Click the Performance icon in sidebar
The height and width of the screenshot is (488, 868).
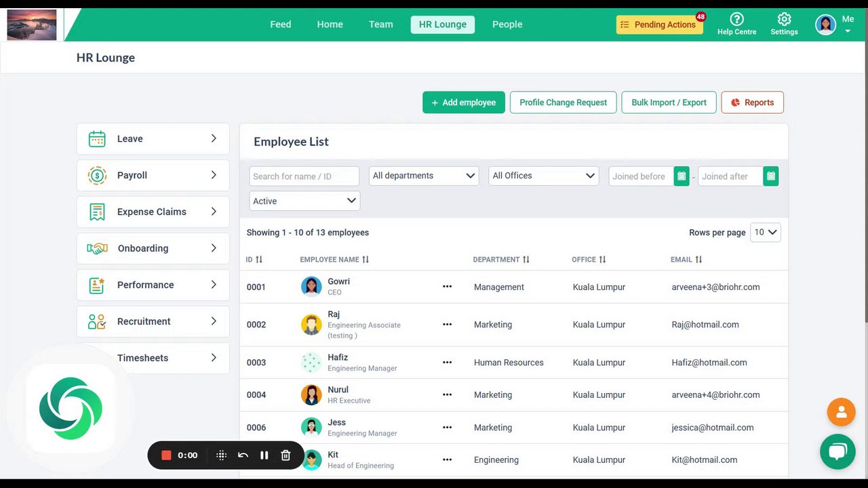pyautogui.click(x=97, y=285)
